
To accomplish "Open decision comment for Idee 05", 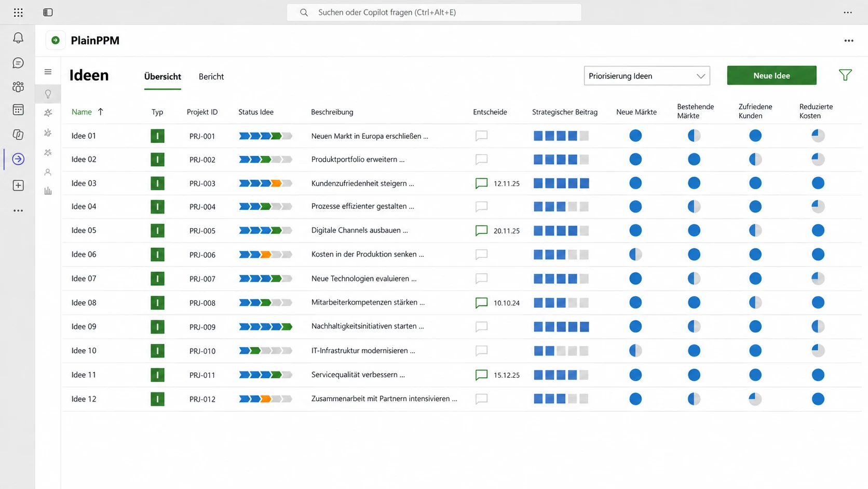I will point(481,231).
